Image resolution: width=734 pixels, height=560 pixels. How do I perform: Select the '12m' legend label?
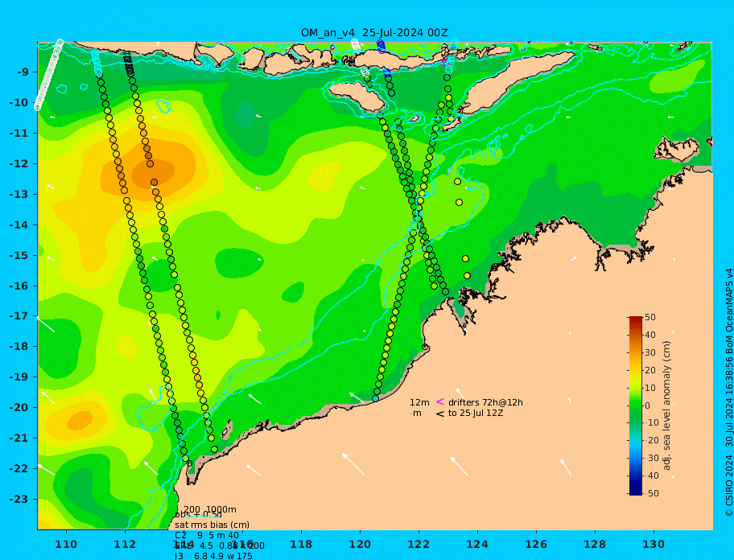(419, 402)
